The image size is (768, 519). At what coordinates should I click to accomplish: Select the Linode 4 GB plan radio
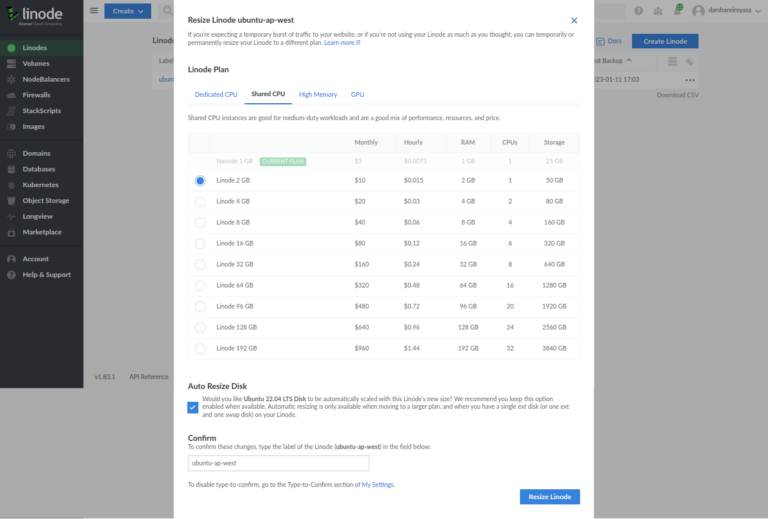pyautogui.click(x=200, y=201)
